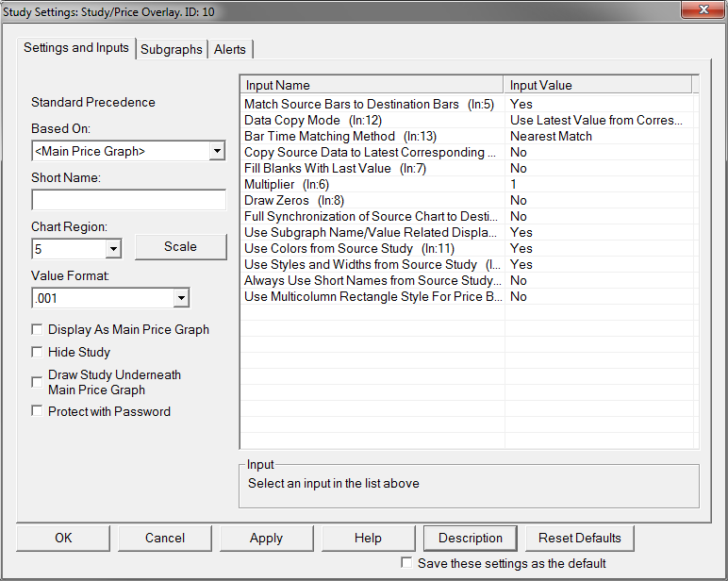Select Full Synchronization of Source Chart row
728x581 pixels.
(x=469, y=216)
